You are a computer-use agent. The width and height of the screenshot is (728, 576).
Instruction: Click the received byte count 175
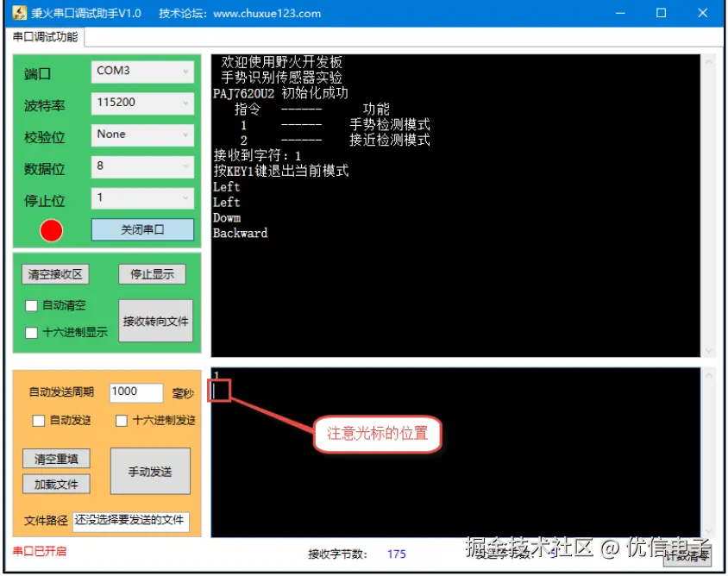397,554
